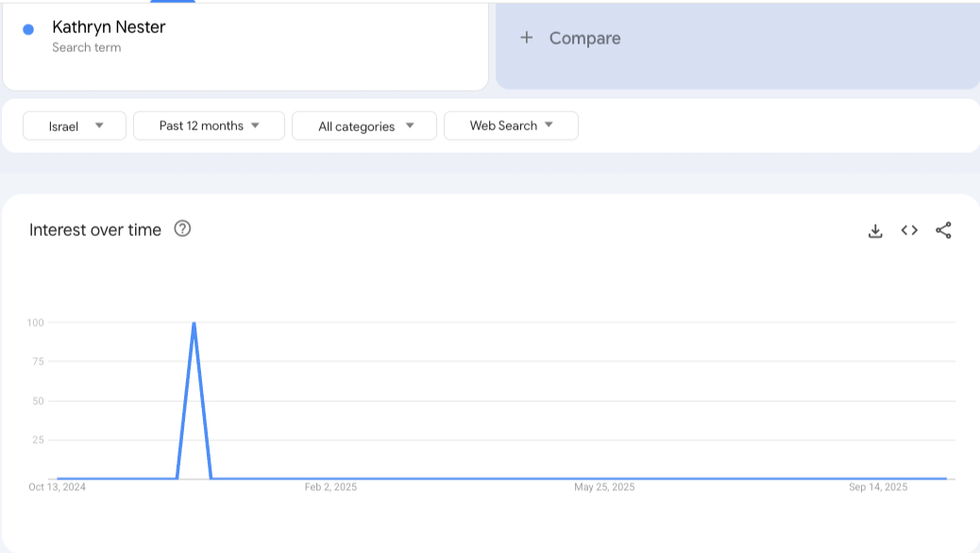Open the Israel region dropdown
Image resolution: width=980 pixels, height=553 pixels.
coord(75,126)
